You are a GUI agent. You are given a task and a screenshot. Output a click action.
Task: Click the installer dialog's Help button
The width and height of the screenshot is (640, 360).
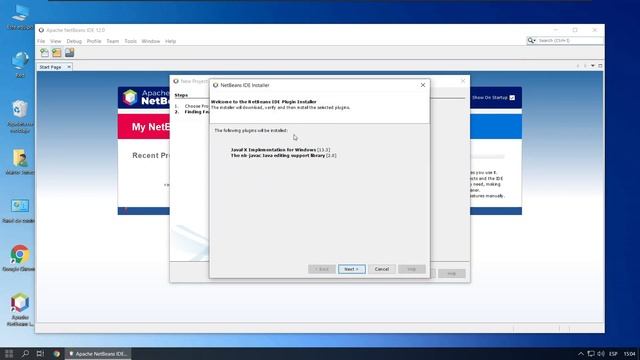tap(411, 269)
